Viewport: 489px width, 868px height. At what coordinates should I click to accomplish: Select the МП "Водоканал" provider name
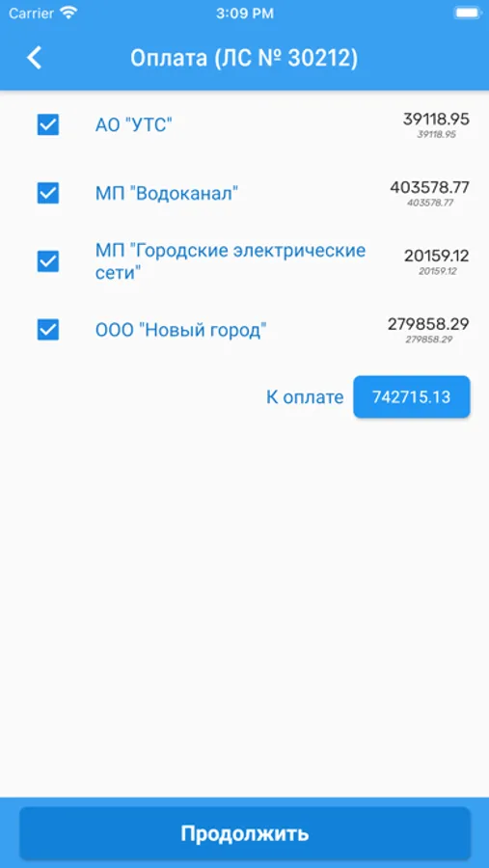click(167, 194)
